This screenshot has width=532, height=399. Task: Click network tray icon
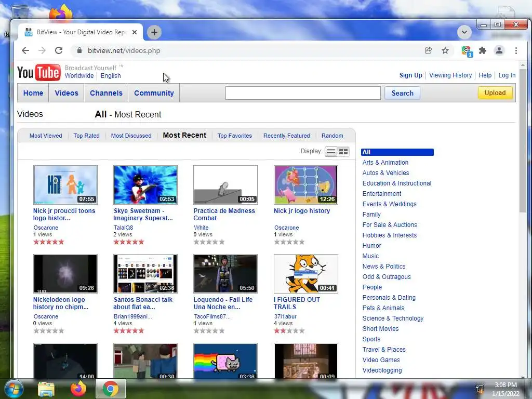(480, 389)
